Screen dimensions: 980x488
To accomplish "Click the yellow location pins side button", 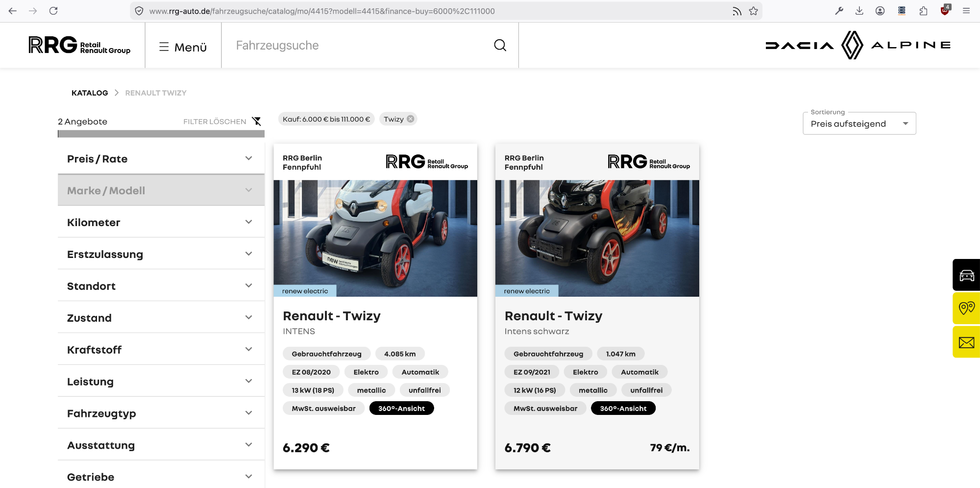I will 966,308.
